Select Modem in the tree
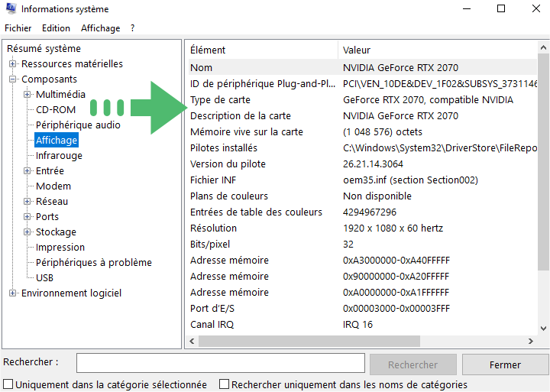 click(x=53, y=186)
